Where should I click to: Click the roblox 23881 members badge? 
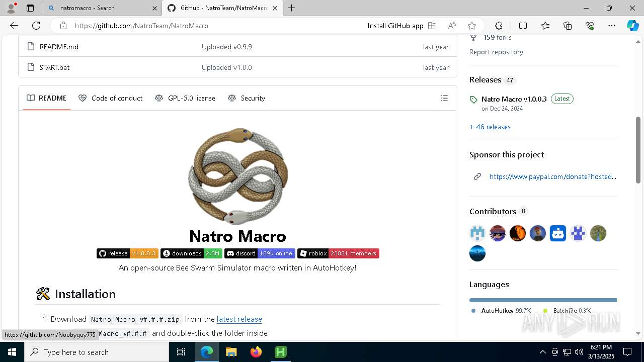[x=338, y=253]
